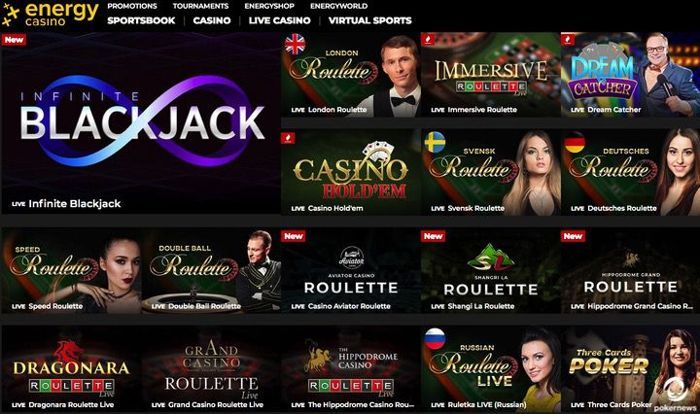This screenshot has width=700, height=414.
Task: Switch to the Live Casino tab
Action: click(x=279, y=21)
